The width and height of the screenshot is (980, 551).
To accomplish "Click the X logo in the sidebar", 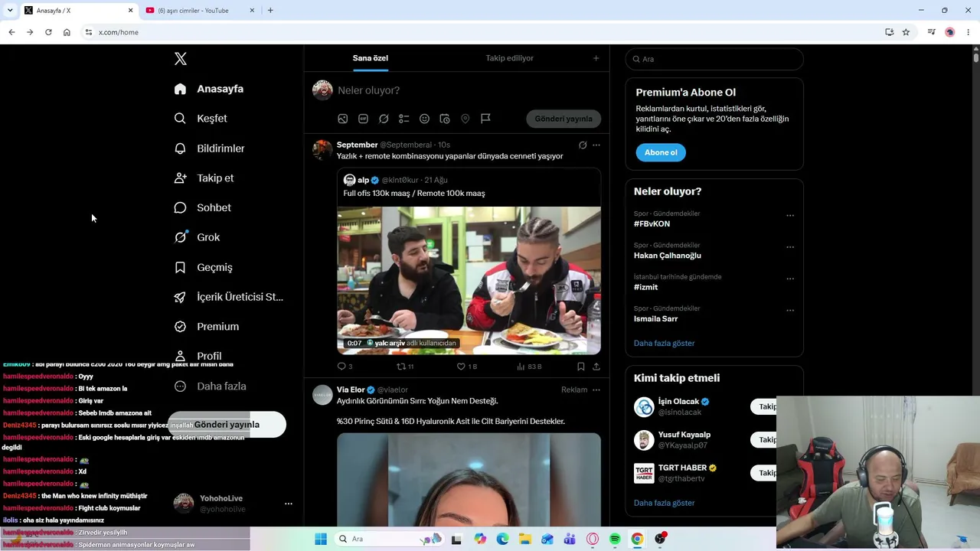I will coord(181,59).
